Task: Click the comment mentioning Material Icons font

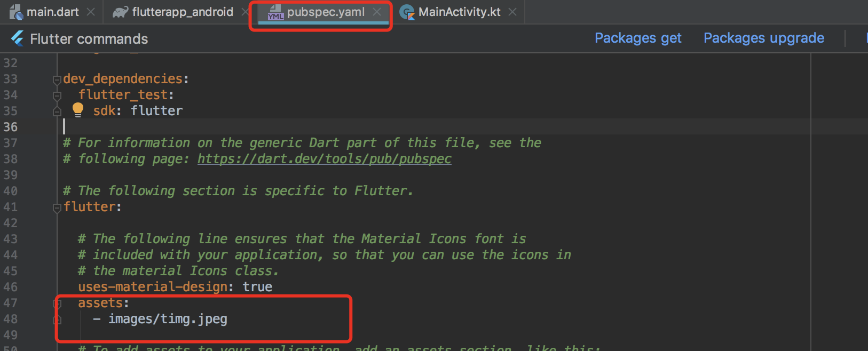Action: pos(302,239)
